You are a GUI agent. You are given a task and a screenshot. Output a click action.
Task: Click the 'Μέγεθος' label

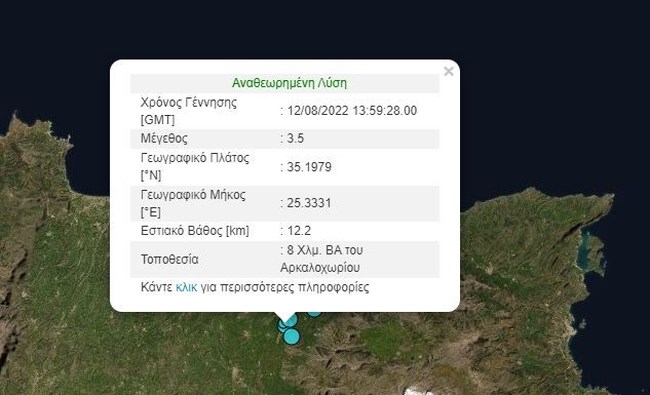pos(164,138)
